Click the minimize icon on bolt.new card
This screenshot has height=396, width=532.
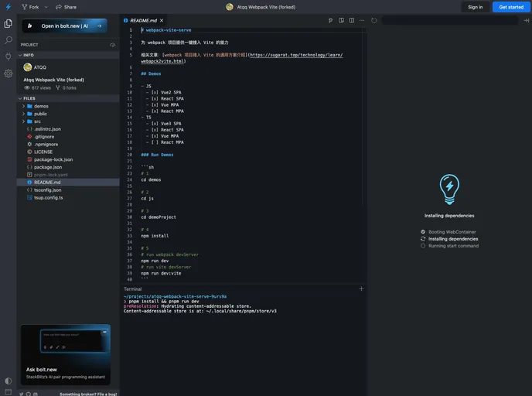click(104, 332)
